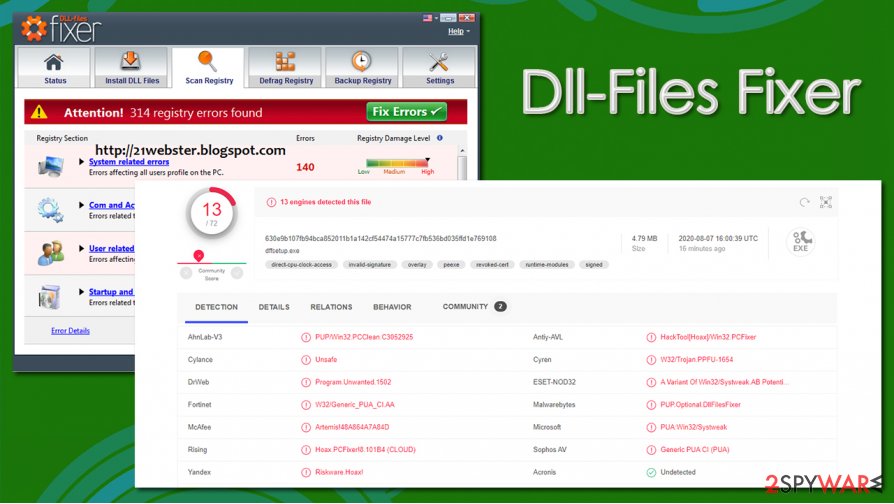This screenshot has height=504, width=894.
Task: Click the 13/72 detection score circle
Action: coord(212,213)
